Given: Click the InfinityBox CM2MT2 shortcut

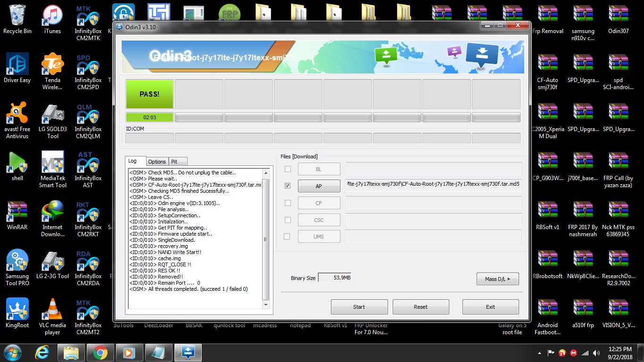Looking at the screenshot, I should [x=88, y=317].
